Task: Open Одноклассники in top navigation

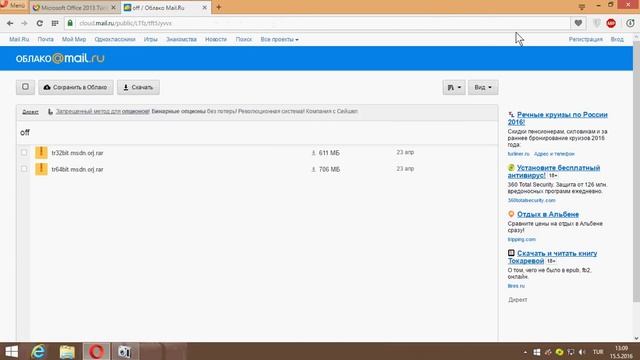Action: coord(115,39)
